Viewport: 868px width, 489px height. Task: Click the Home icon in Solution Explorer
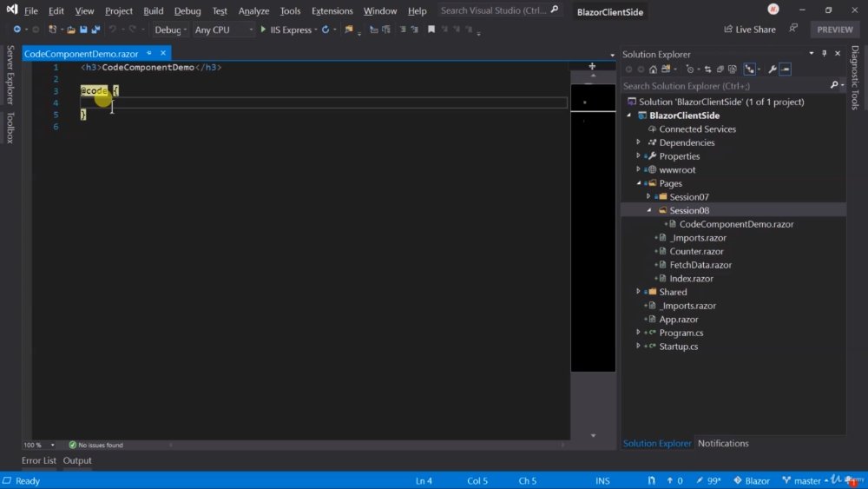tap(654, 69)
